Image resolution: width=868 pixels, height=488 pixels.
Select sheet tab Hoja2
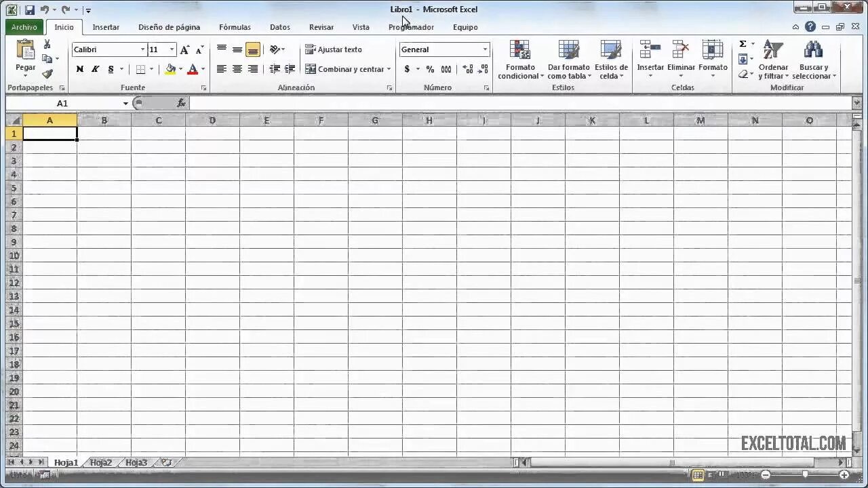pyautogui.click(x=100, y=462)
